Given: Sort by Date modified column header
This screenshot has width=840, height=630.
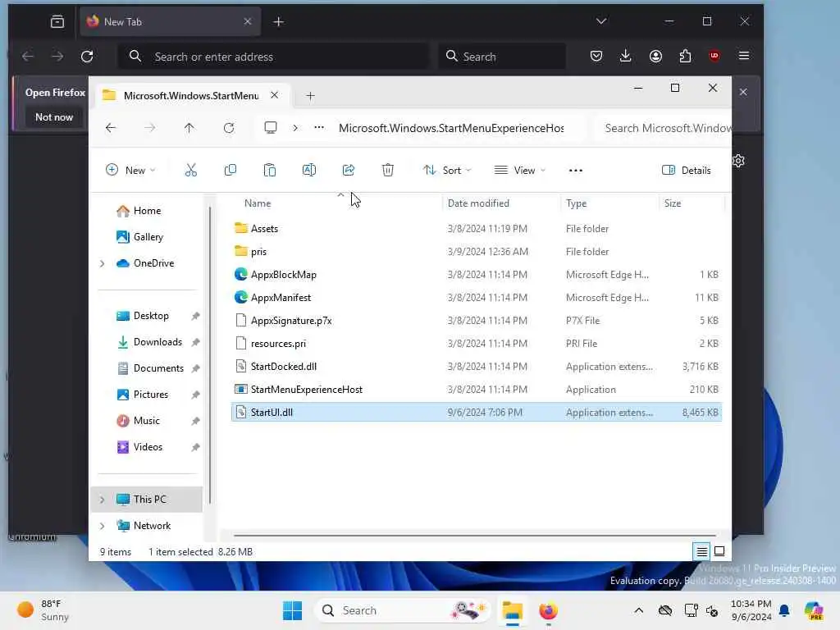Looking at the screenshot, I should coord(478,203).
